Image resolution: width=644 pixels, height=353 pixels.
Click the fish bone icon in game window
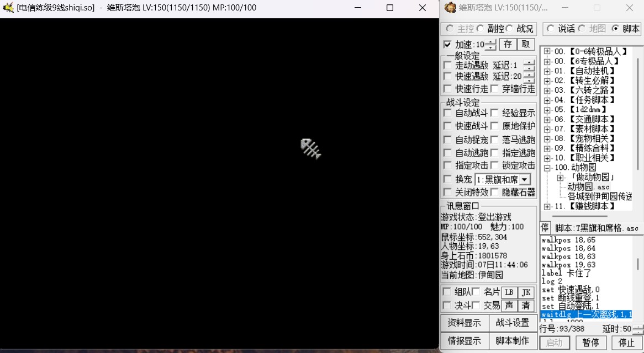[310, 149]
